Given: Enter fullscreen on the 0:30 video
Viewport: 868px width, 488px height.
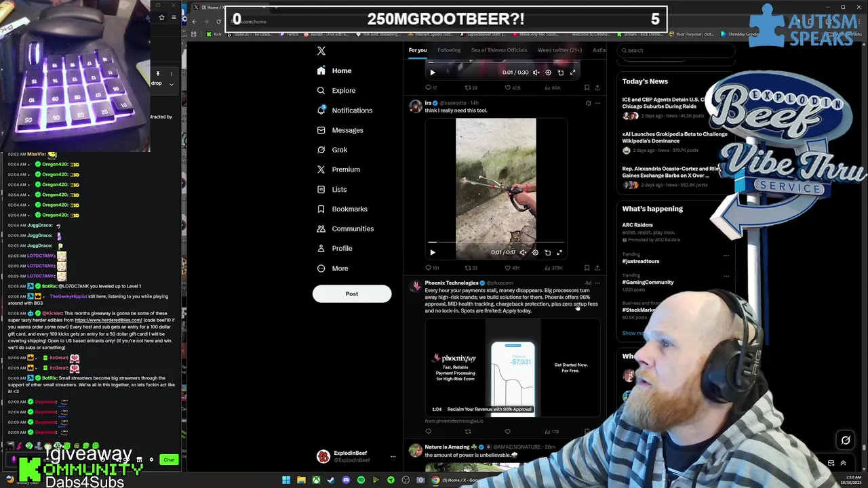Looking at the screenshot, I should (572, 73).
